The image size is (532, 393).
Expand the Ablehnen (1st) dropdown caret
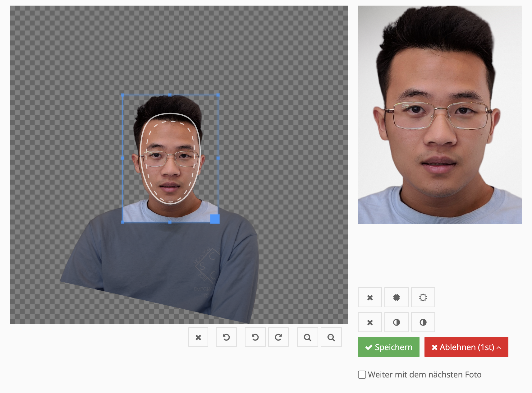pyautogui.click(x=499, y=347)
